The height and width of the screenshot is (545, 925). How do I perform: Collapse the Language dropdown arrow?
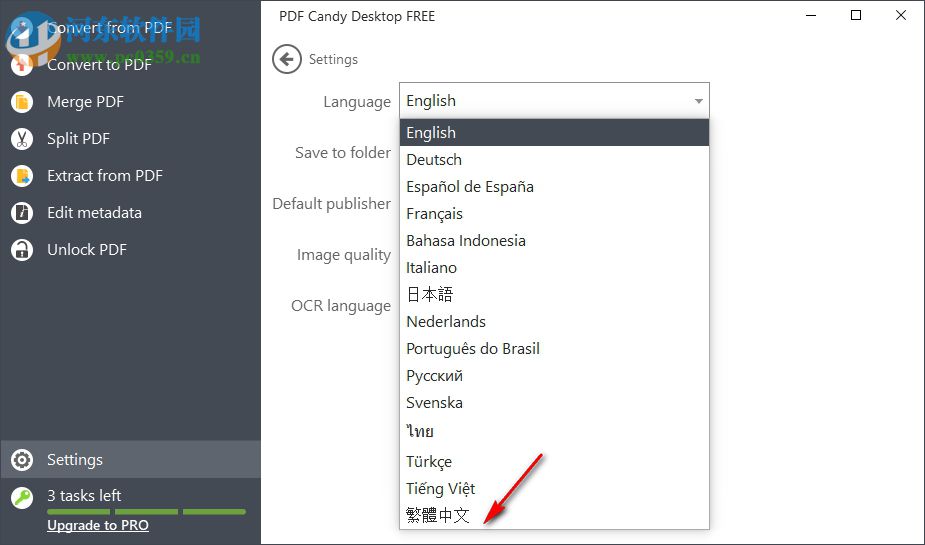698,101
